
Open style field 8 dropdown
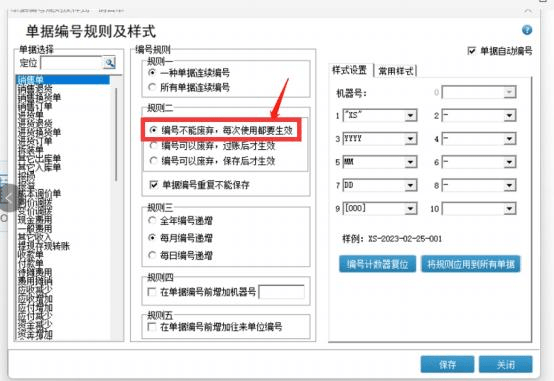coord(509,186)
